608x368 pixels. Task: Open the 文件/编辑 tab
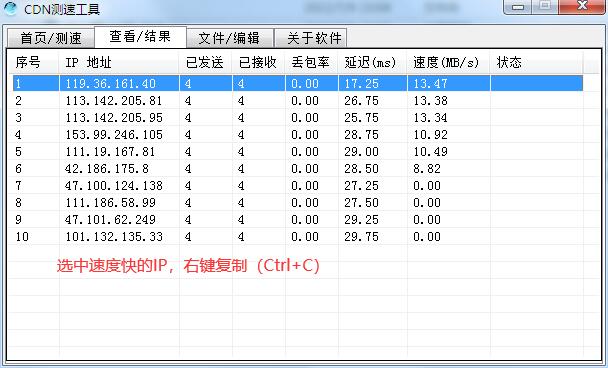tap(230, 38)
